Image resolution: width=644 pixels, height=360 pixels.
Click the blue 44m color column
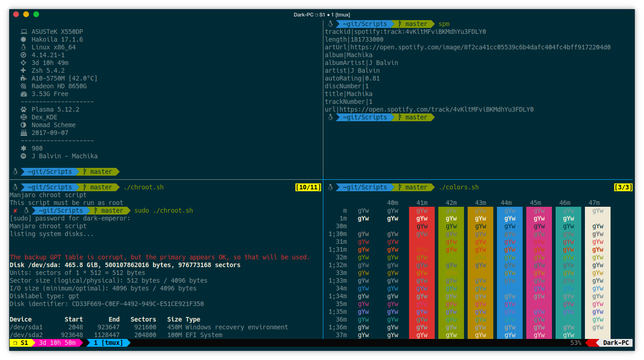point(510,273)
